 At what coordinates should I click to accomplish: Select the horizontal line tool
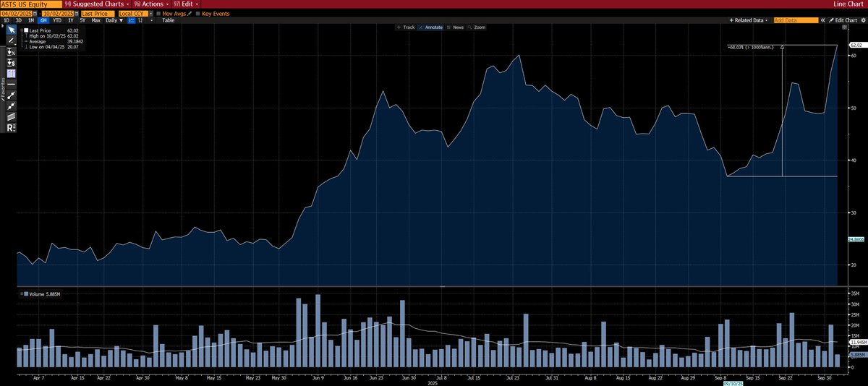point(12,85)
